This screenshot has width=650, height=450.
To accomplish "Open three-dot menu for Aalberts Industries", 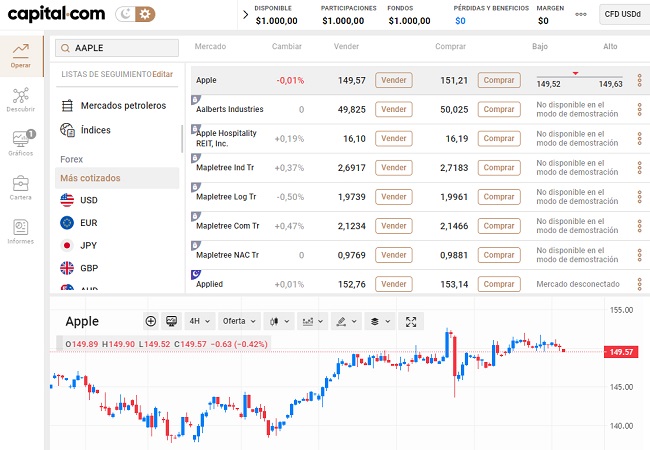I will click(640, 109).
